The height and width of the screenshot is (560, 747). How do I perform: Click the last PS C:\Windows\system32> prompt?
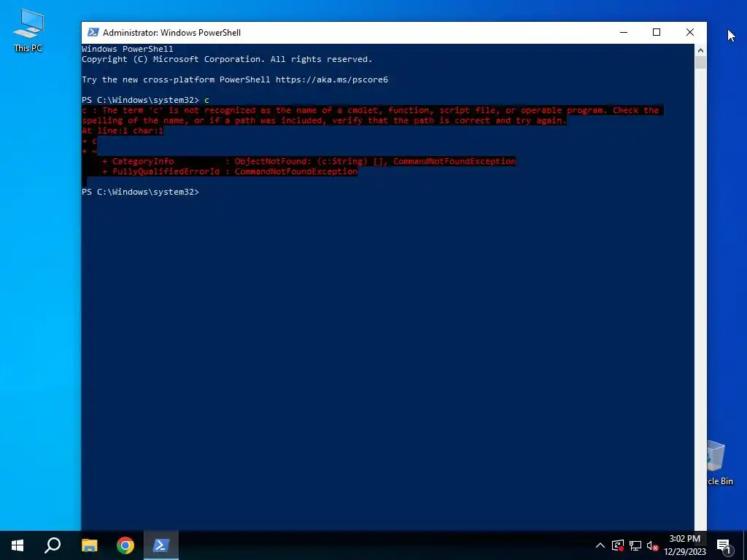[x=140, y=192]
